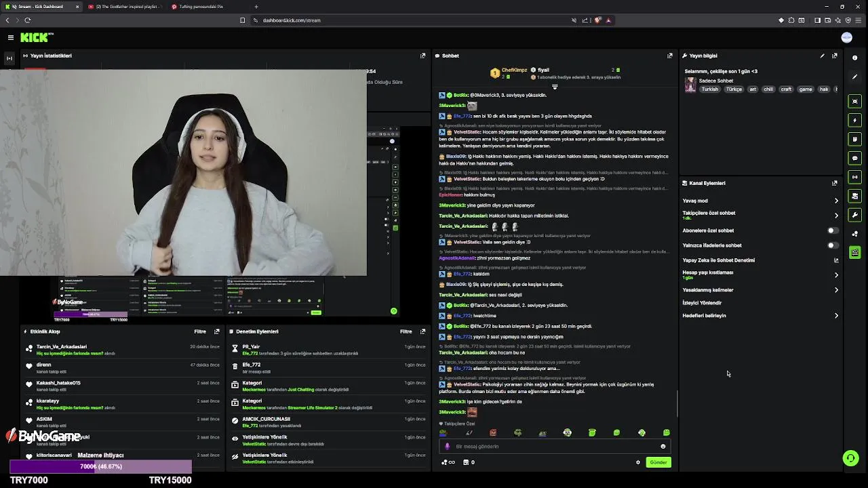Click the Gönder send button
The width and height of the screenshot is (868, 488).
658,462
